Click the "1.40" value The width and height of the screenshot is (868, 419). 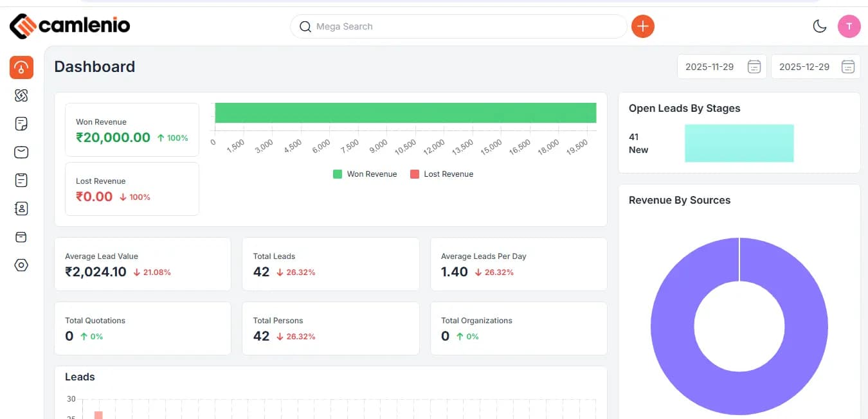coord(455,272)
